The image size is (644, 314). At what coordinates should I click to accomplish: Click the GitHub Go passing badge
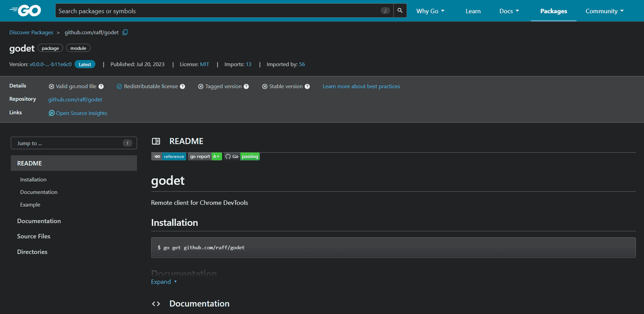[242, 157]
